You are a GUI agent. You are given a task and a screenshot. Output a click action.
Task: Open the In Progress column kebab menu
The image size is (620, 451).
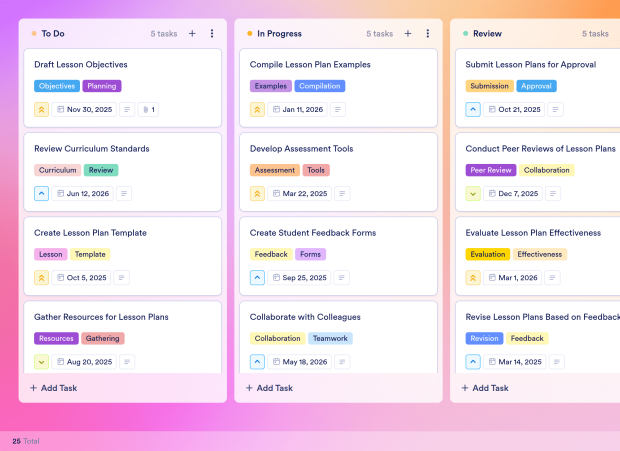pos(427,34)
